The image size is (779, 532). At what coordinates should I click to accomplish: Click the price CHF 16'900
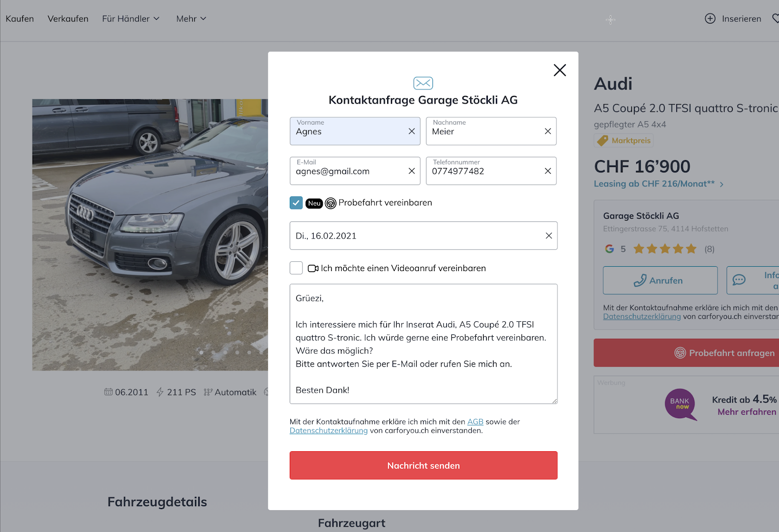pyautogui.click(x=642, y=166)
